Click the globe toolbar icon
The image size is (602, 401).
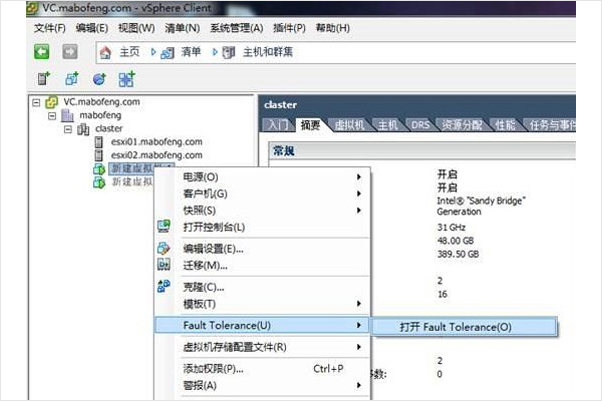pyautogui.click(x=99, y=79)
